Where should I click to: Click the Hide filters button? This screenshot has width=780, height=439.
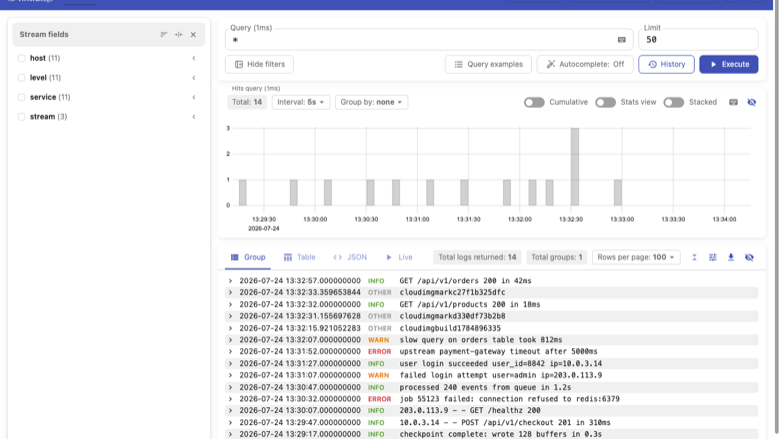point(259,64)
